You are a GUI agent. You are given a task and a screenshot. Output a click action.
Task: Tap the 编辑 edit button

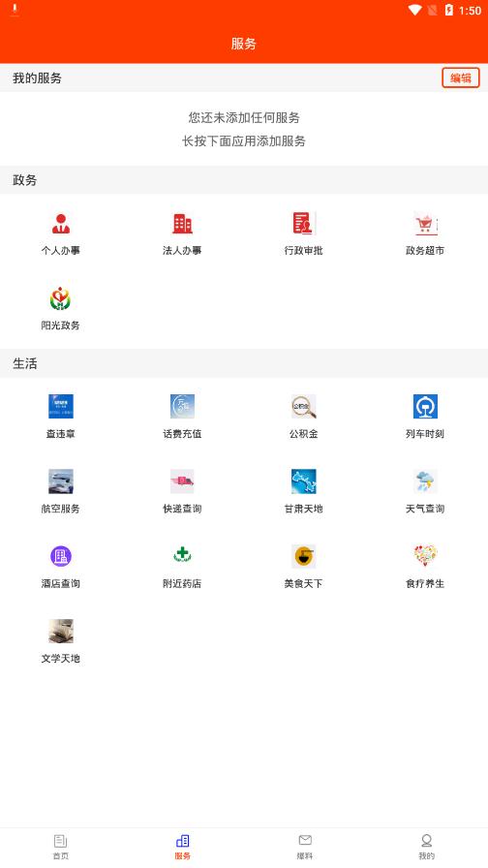click(460, 78)
